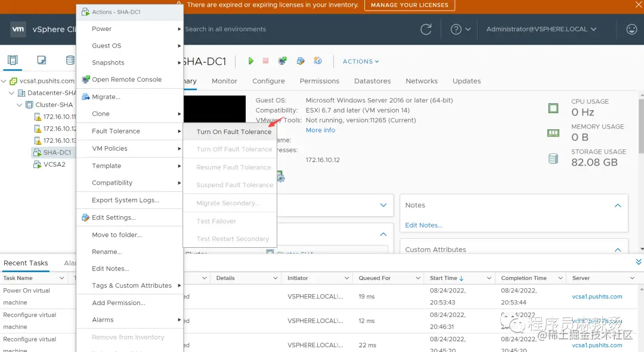Open the Power submenu
The width and height of the screenshot is (644, 352).
click(x=130, y=29)
